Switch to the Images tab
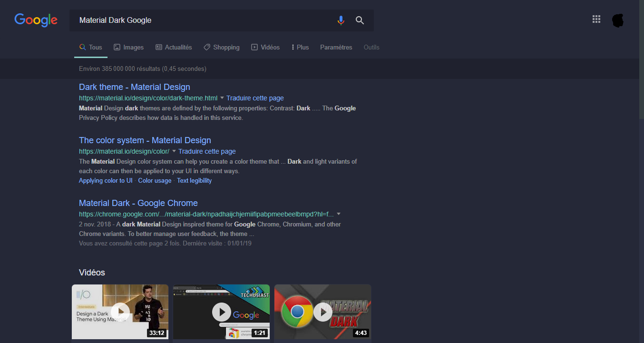Viewport: 644px width, 343px height. pos(128,47)
